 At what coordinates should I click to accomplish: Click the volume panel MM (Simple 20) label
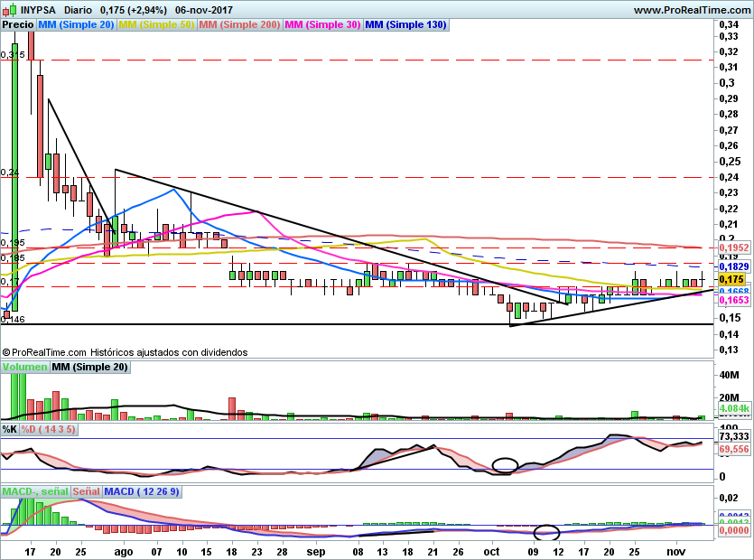pos(90,368)
